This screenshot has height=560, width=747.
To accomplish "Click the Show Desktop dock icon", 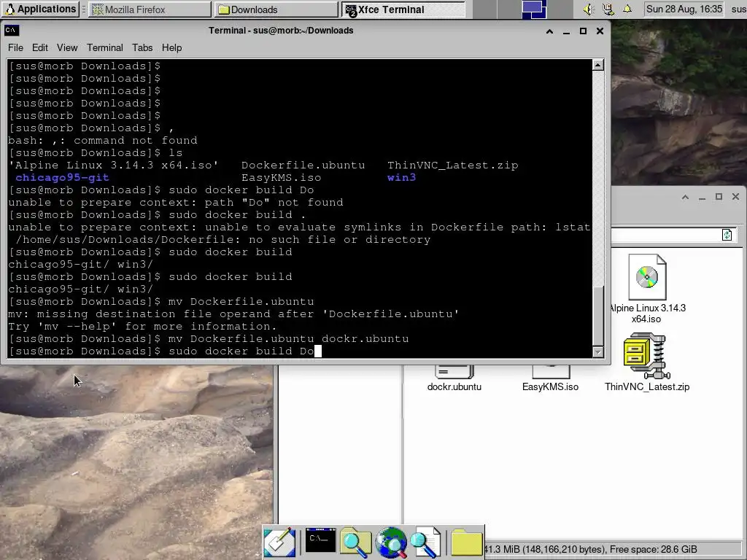I will (x=279, y=542).
